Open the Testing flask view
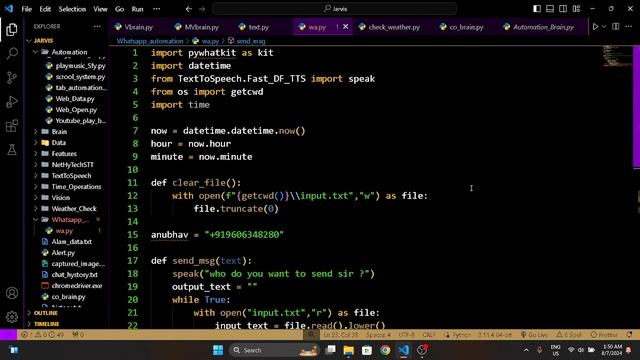This screenshot has height=360, width=640. click(12, 149)
